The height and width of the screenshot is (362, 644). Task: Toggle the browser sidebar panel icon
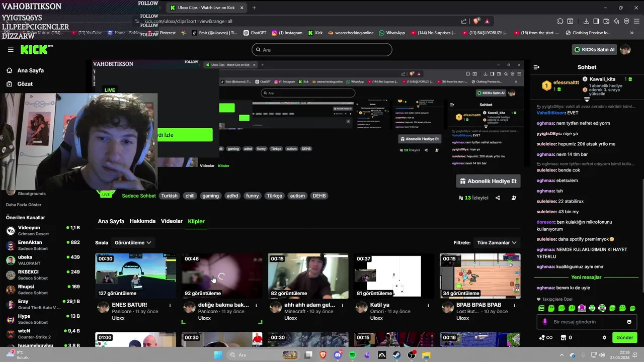point(596,21)
